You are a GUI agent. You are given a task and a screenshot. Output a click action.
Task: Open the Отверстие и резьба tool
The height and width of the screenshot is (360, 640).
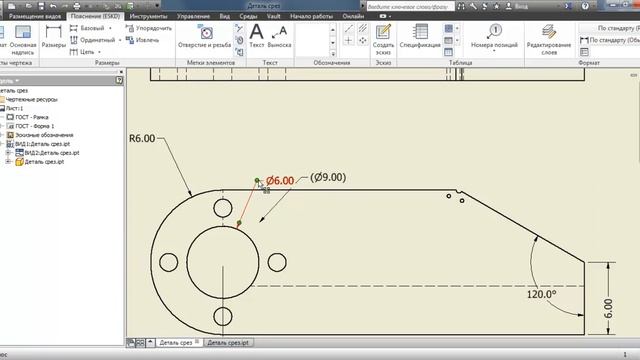coord(204,37)
